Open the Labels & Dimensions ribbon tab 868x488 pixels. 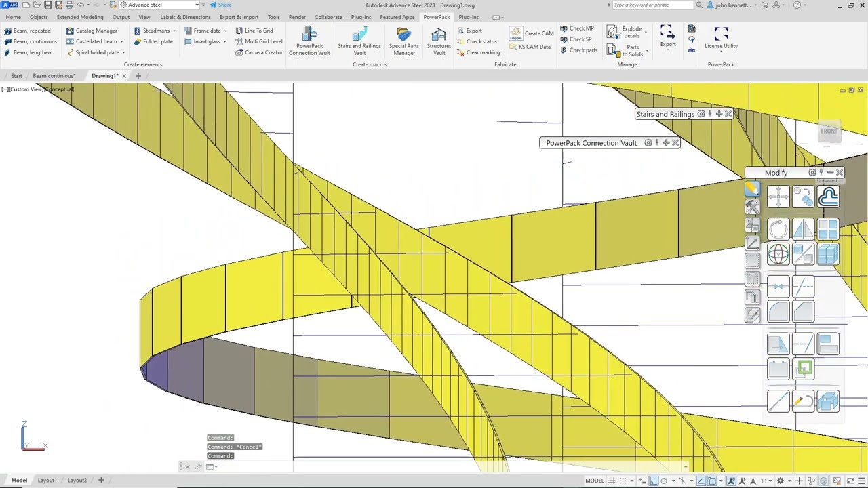(185, 17)
